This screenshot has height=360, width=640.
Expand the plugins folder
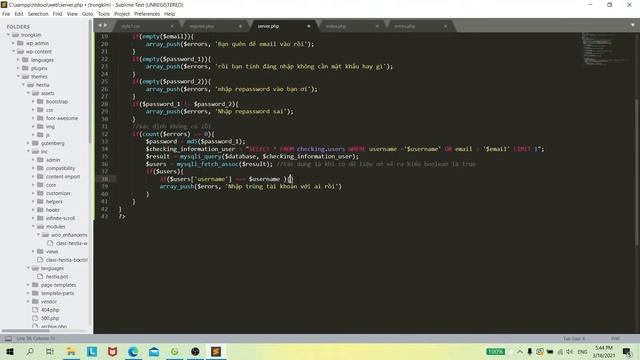(18, 68)
